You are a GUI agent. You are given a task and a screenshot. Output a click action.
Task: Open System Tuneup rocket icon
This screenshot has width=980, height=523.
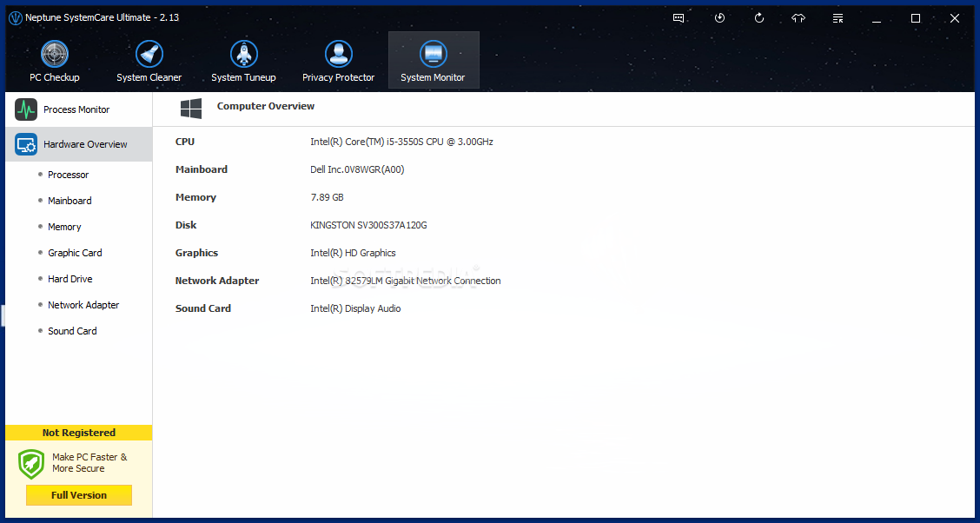coord(244,55)
